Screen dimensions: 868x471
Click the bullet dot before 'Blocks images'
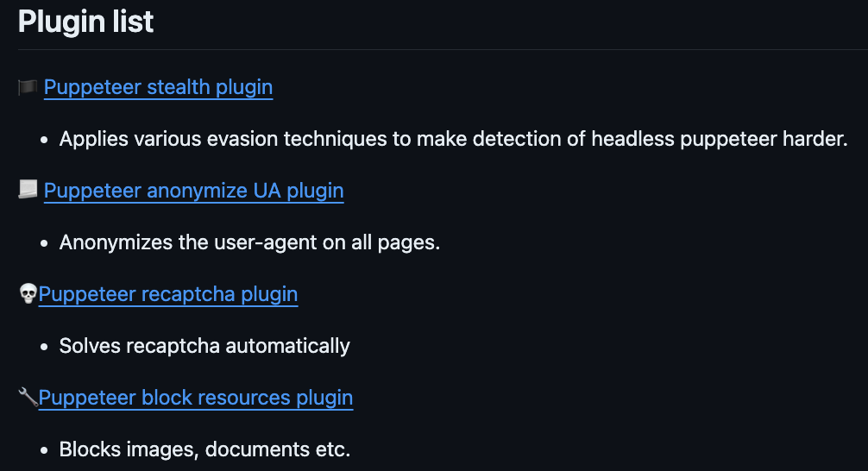pyautogui.click(x=44, y=450)
